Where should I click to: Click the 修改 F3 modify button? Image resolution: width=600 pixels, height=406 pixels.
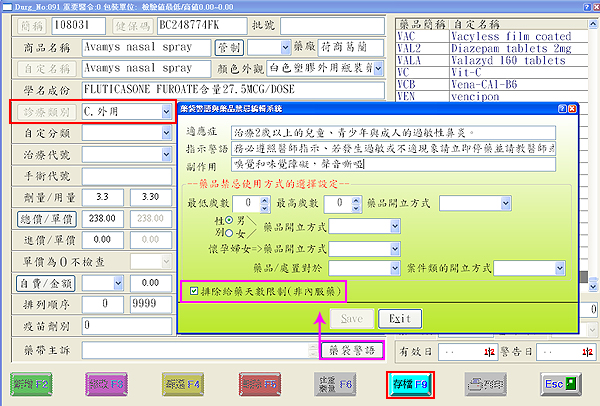pos(106,383)
